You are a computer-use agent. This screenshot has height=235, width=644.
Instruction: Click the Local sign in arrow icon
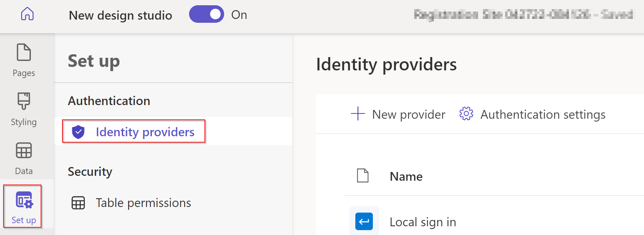click(364, 221)
